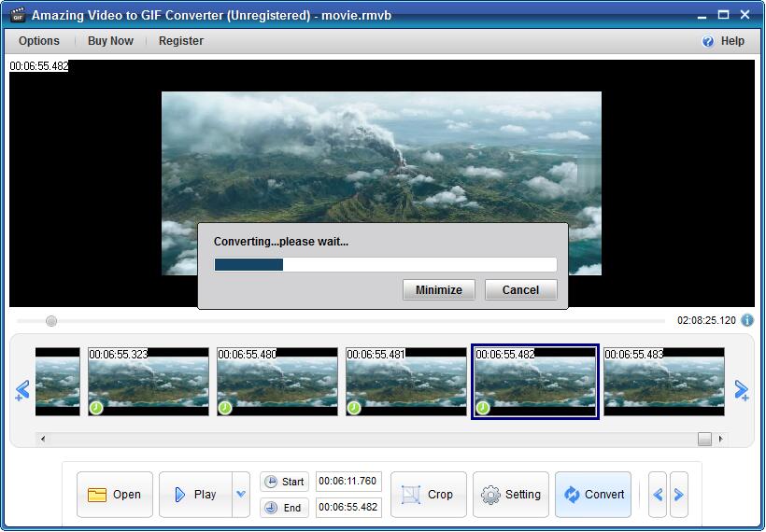
Task: Toggle green clock marker on 00:06:55.480 thumbnail
Action: (225, 408)
